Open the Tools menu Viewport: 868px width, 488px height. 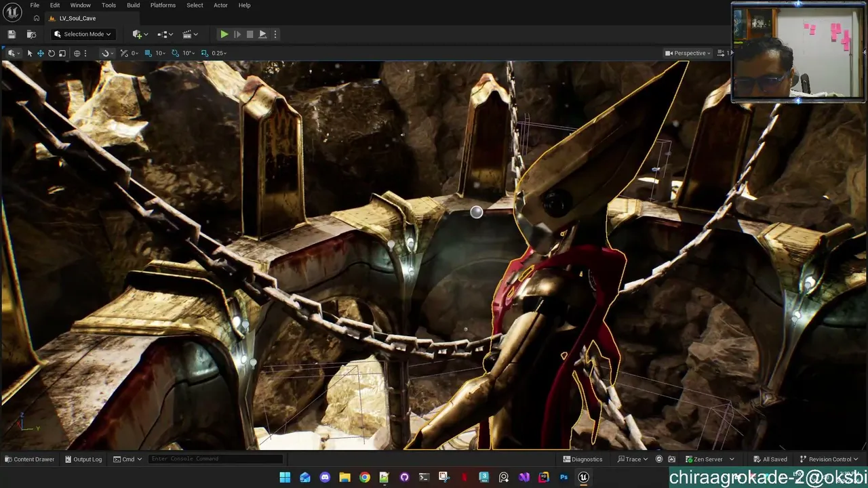(x=108, y=5)
